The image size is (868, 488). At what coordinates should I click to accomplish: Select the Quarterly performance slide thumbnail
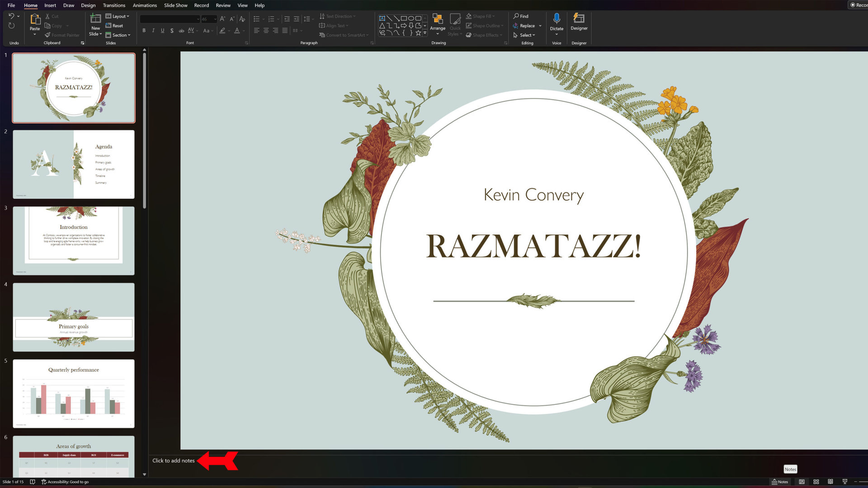tap(74, 393)
